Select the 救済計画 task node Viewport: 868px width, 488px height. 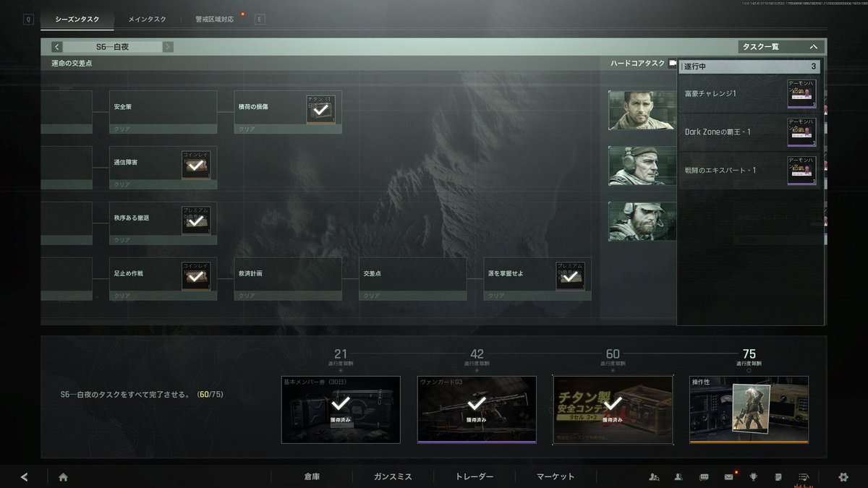[288, 279]
